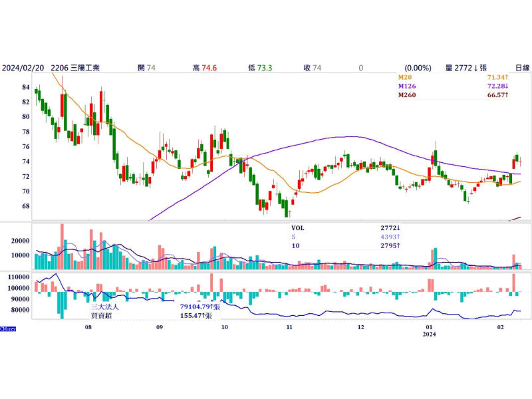The width and height of the screenshot is (532, 399).
Task: Click the 84 price level on the y-axis
Action: 25,87
